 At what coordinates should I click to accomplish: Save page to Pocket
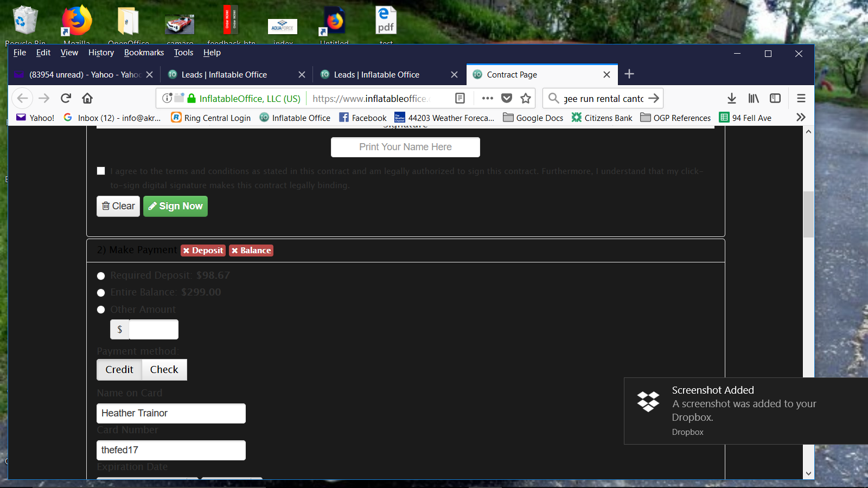coord(507,98)
